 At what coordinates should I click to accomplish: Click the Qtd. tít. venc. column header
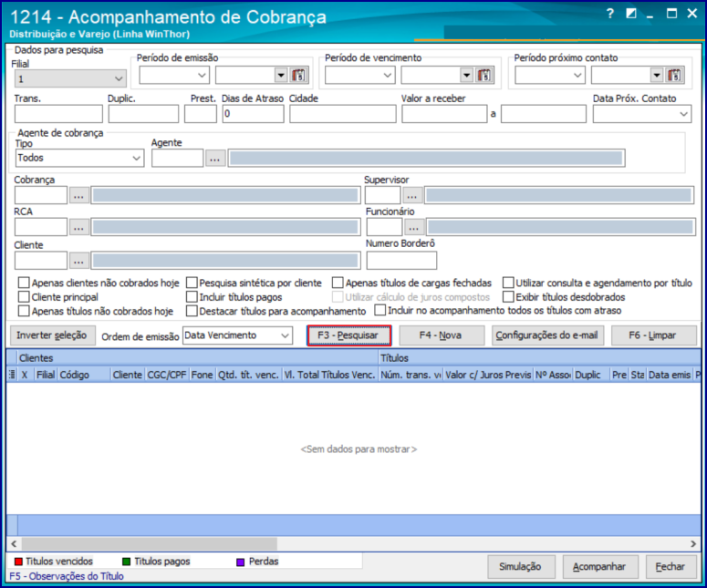coord(248,375)
